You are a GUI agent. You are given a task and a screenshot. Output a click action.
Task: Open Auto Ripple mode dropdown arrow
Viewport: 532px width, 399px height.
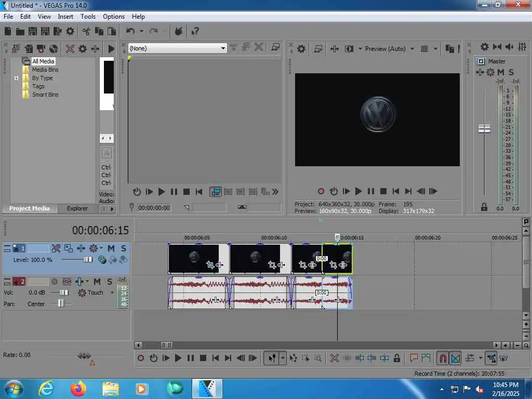[x=481, y=358]
